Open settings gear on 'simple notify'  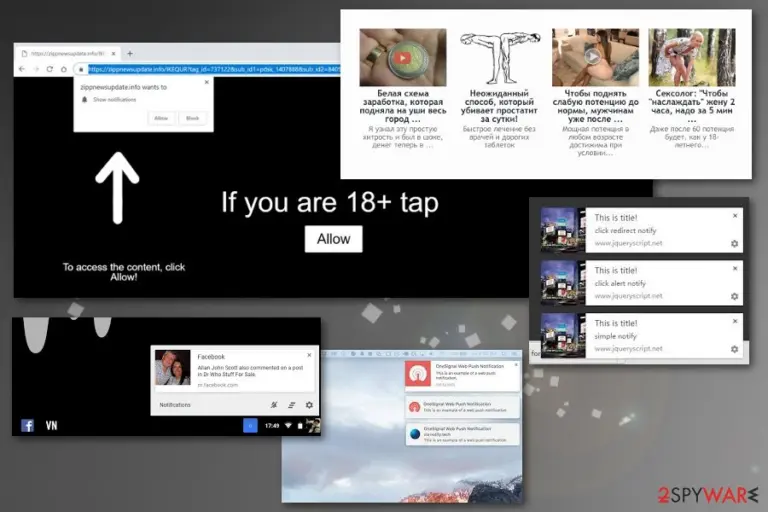click(x=734, y=349)
